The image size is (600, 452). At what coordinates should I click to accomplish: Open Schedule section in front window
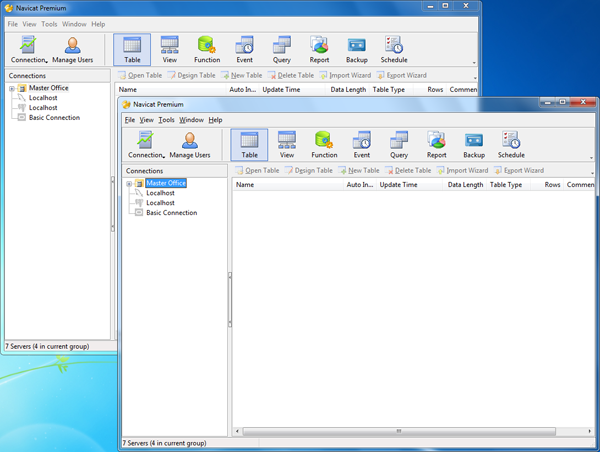(x=511, y=145)
